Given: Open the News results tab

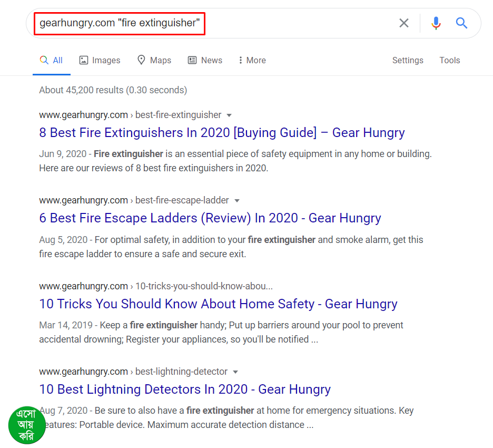Looking at the screenshot, I should coord(205,60).
